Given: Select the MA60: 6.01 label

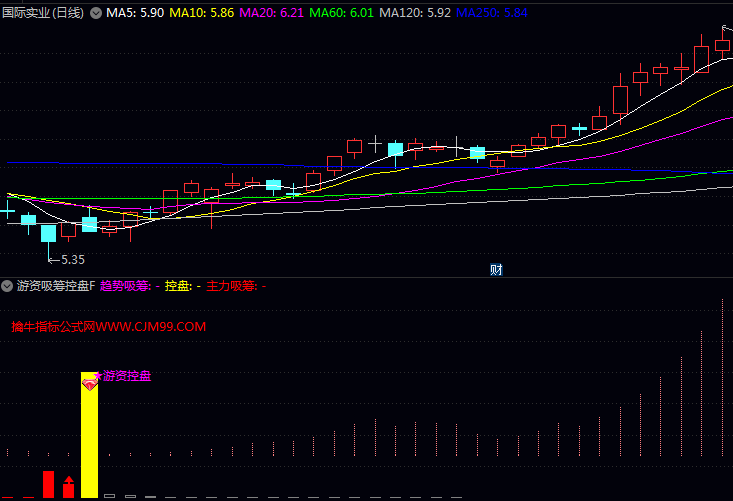Looking at the screenshot, I should click(341, 13).
